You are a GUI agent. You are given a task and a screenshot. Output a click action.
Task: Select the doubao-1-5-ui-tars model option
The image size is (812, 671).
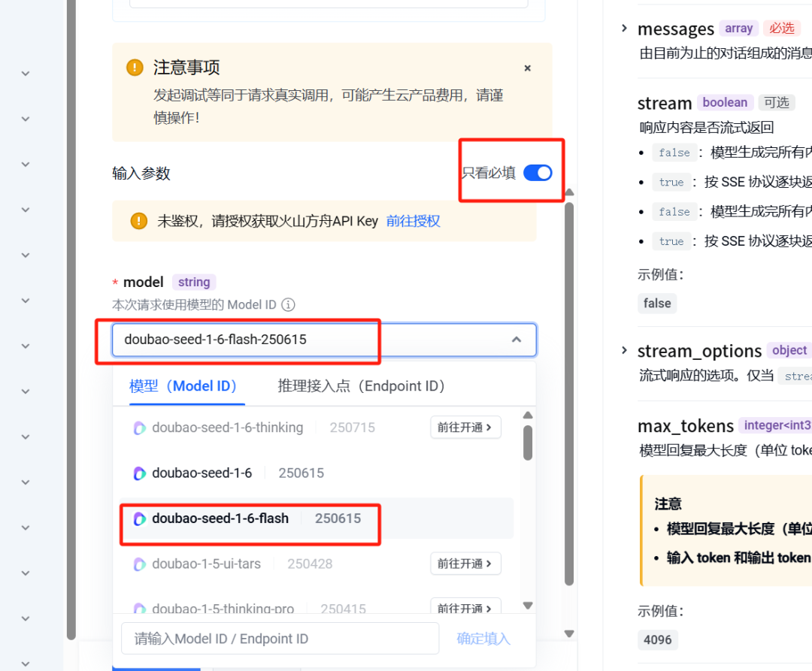(317, 564)
